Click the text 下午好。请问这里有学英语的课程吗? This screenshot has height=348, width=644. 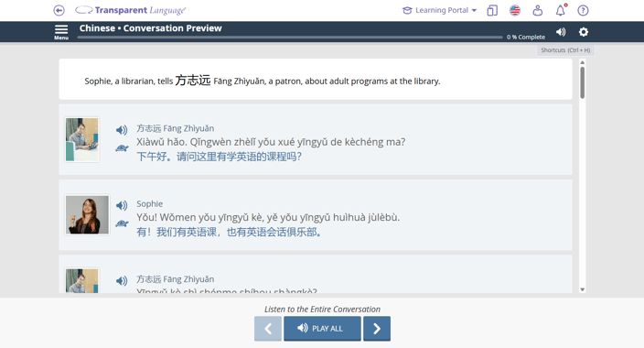pos(219,157)
